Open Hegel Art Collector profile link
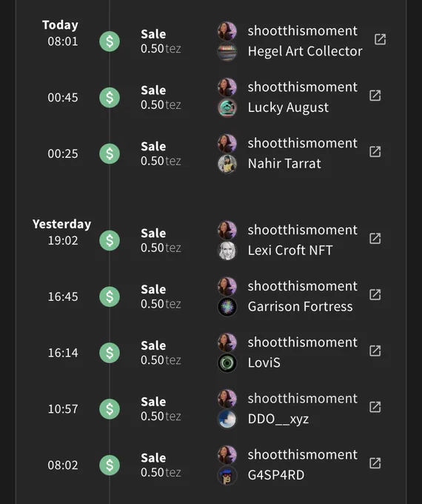Screen dimensions: 422x504 click(305, 51)
